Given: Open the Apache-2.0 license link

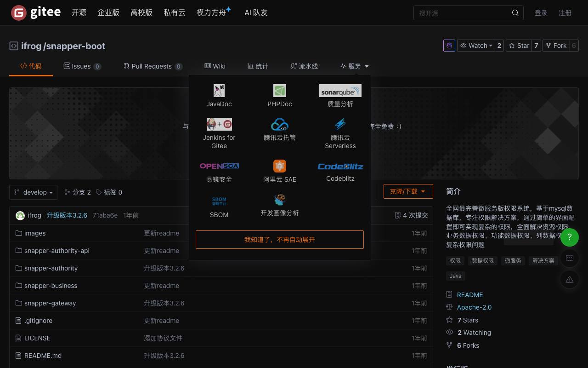Looking at the screenshot, I should 474,307.
